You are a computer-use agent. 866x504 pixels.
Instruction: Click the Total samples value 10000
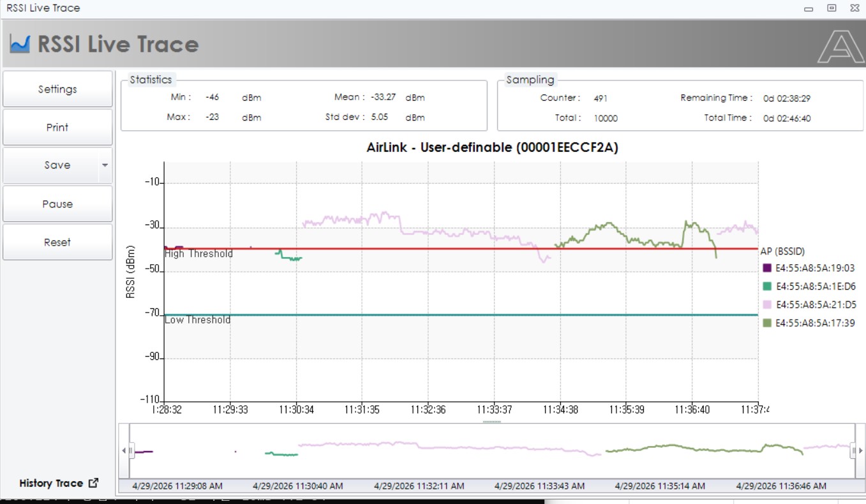605,118
